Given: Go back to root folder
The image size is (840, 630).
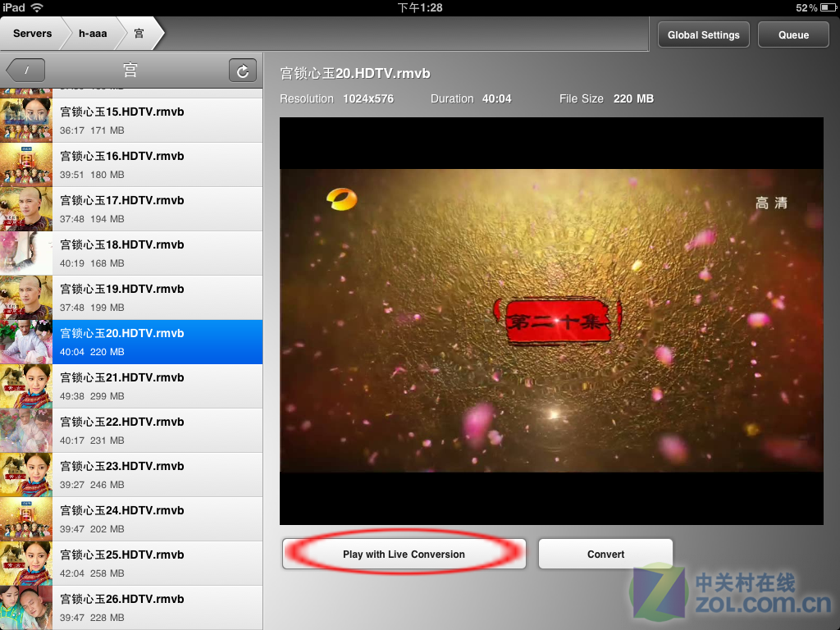Looking at the screenshot, I should 25,71.
